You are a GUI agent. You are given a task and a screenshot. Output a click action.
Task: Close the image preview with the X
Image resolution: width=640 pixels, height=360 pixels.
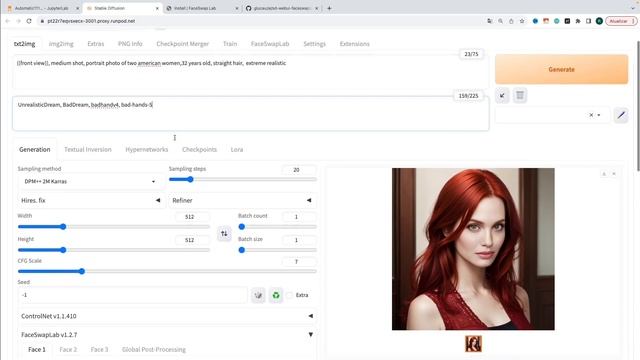pos(613,174)
